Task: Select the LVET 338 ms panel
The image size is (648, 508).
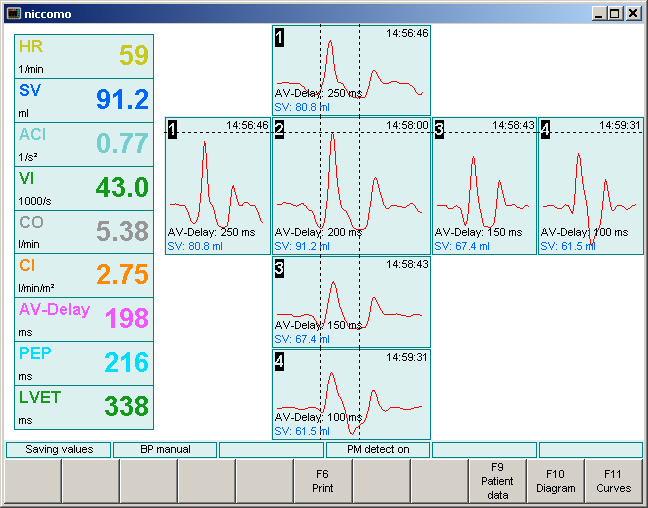Action: pyautogui.click(x=84, y=407)
